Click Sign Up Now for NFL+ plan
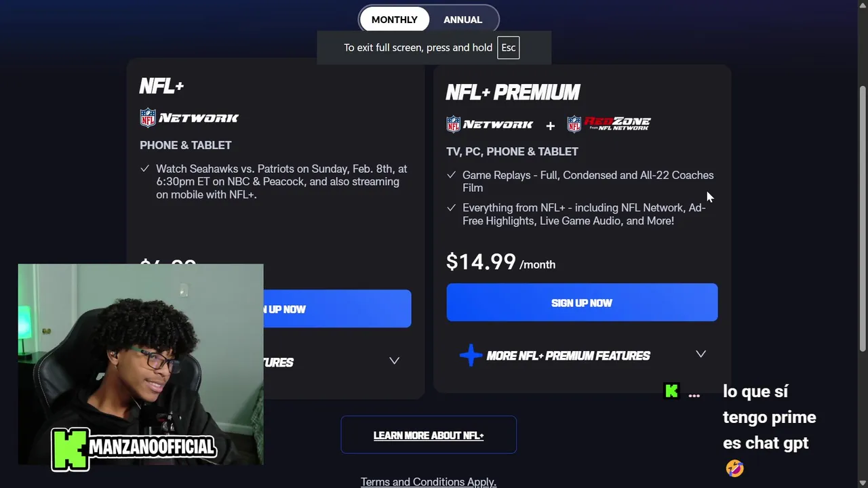This screenshot has height=488, width=868. point(337,309)
